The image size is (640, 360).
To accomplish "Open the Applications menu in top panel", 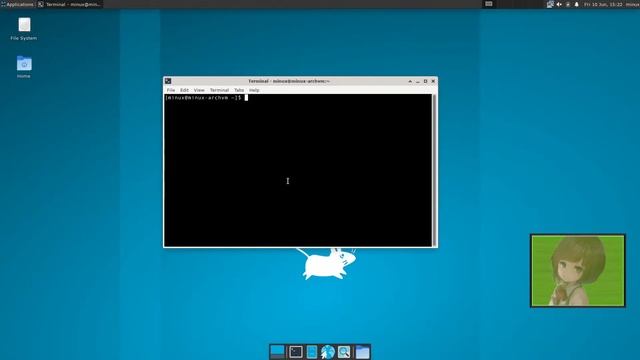I will coord(17,4).
